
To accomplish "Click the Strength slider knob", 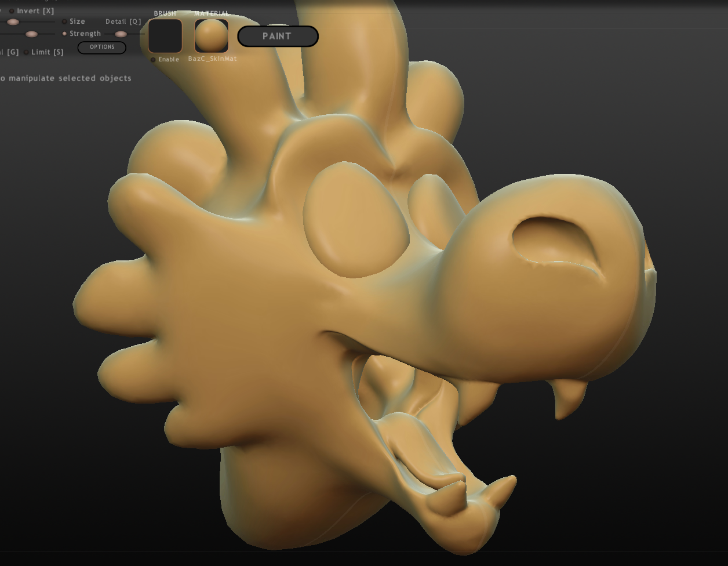I will coord(31,34).
